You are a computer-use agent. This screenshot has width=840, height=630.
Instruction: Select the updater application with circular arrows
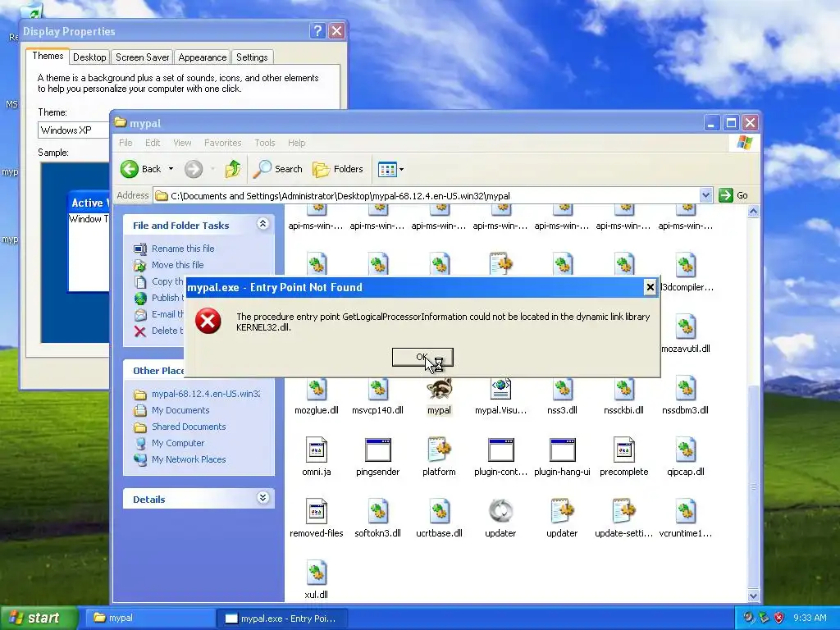tap(500, 511)
